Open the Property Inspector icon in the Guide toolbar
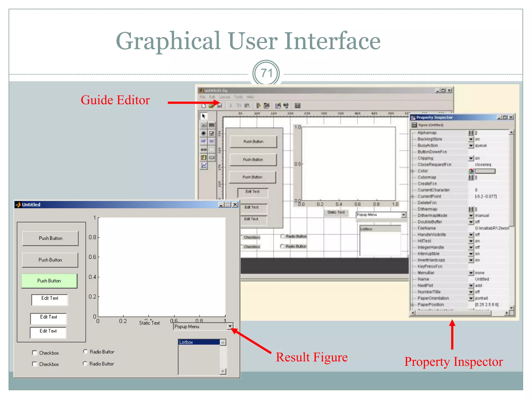This screenshot has width=532, height=399. pyautogui.click(x=278, y=105)
